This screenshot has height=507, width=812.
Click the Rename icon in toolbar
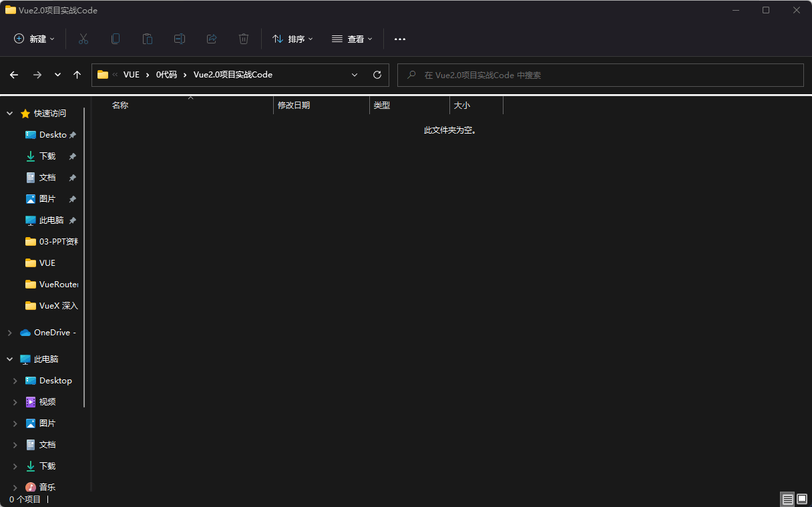coord(180,39)
